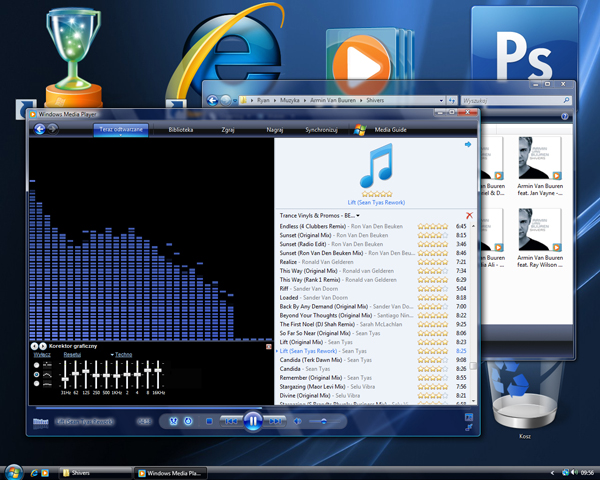Skip to next track
Screen dimensions: 600x480
tap(275, 421)
